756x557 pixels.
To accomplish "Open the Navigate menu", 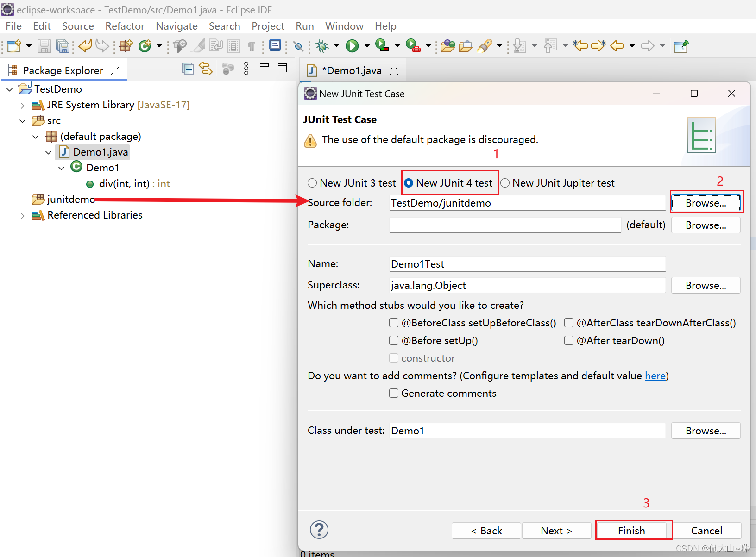I will [176, 26].
